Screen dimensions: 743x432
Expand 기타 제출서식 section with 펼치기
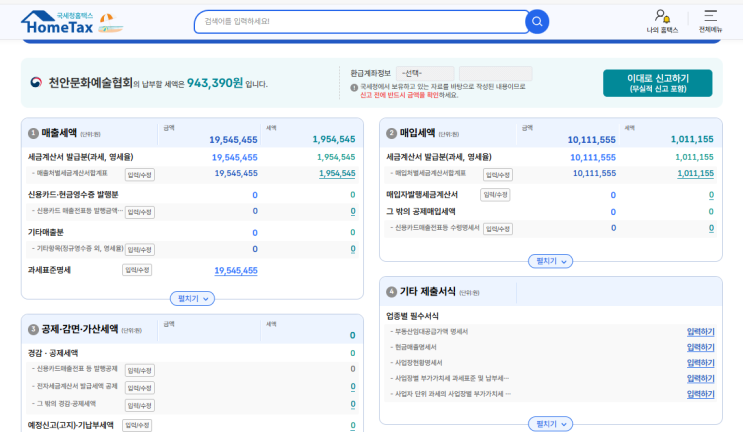click(551, 424)
